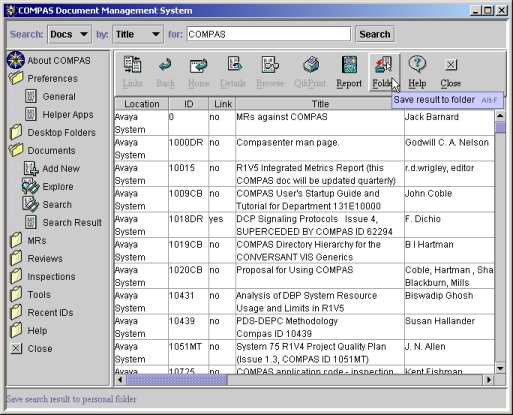This screenshot has height=415, width=513.
Task: Select the DCP Signaling Protocols row
Action: 304,225
